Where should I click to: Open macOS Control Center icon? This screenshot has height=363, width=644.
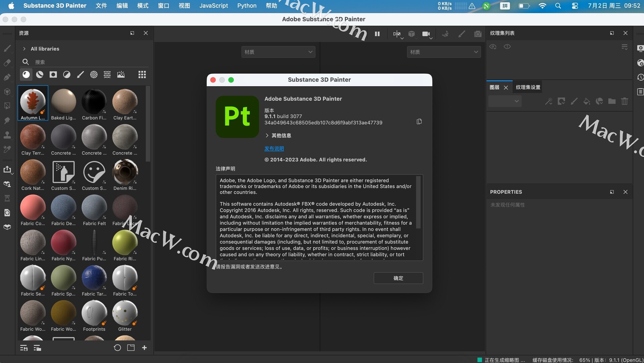point(575,6)
